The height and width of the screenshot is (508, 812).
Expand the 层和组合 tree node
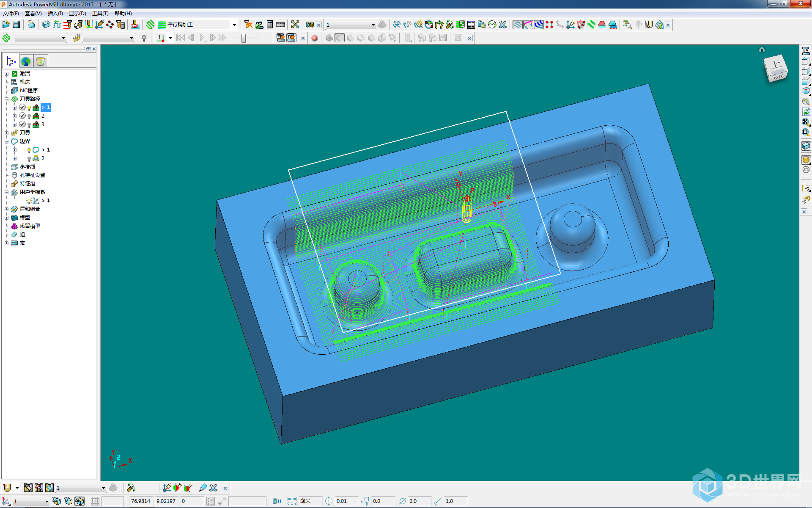click(x=7, y=209)
